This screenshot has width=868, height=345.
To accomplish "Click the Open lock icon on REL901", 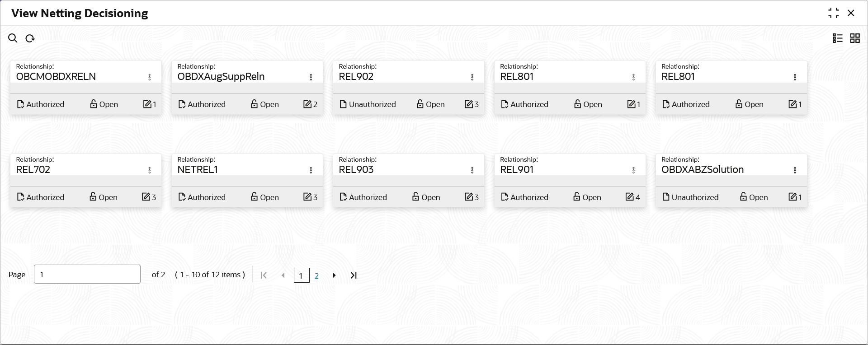I will coord(577,197).
